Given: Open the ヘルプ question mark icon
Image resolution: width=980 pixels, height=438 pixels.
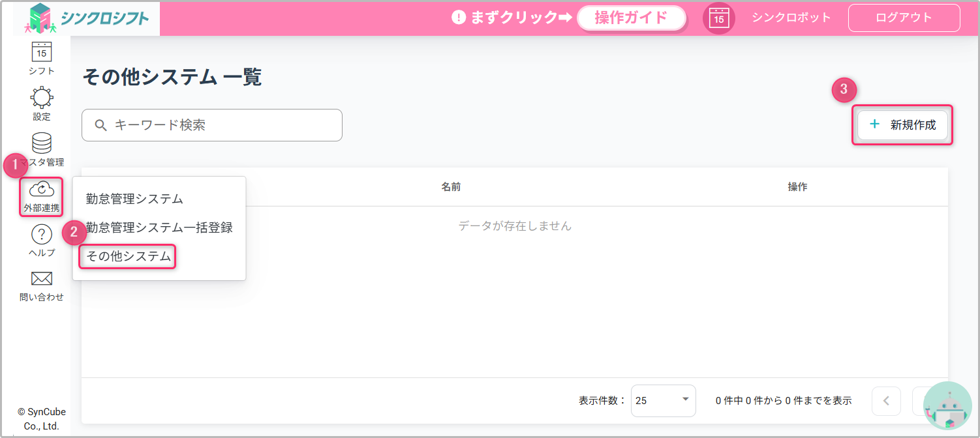Looking at the screenshot, I should pyautogui.click(x=42, y=235).
